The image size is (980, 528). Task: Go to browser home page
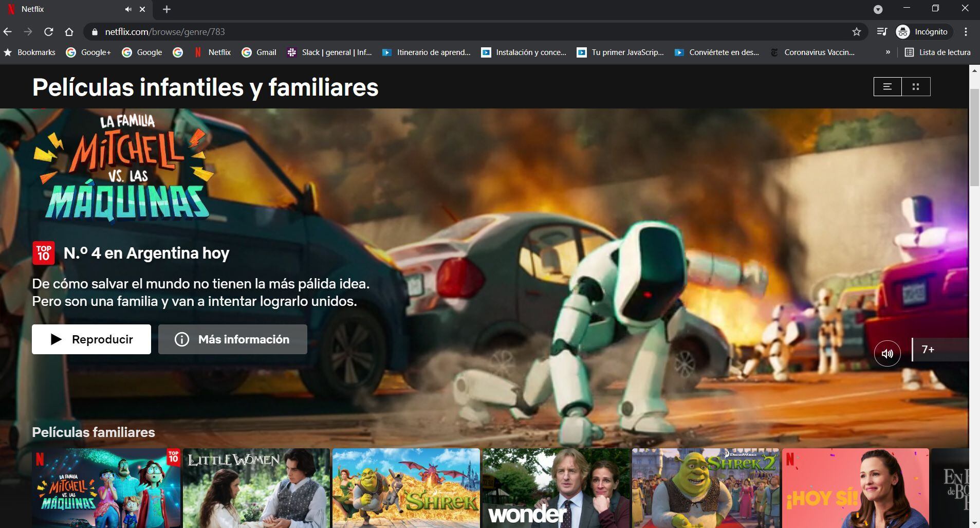point(69,32)
